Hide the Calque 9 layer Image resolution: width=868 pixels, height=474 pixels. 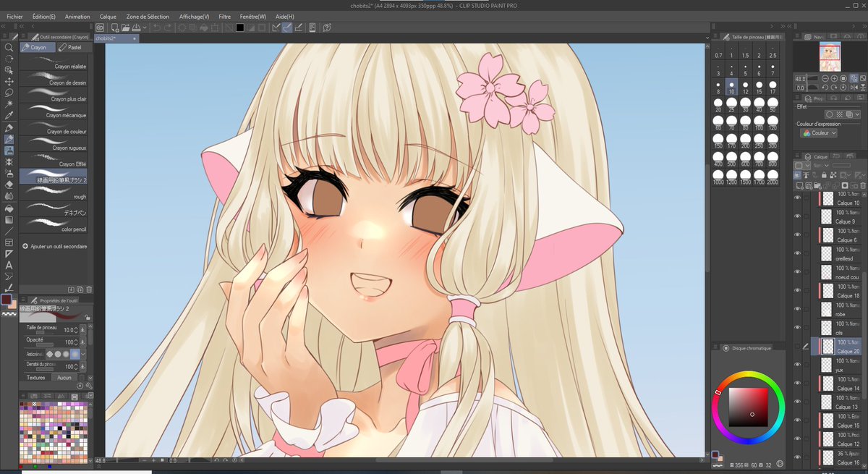[x=799, y=216]
